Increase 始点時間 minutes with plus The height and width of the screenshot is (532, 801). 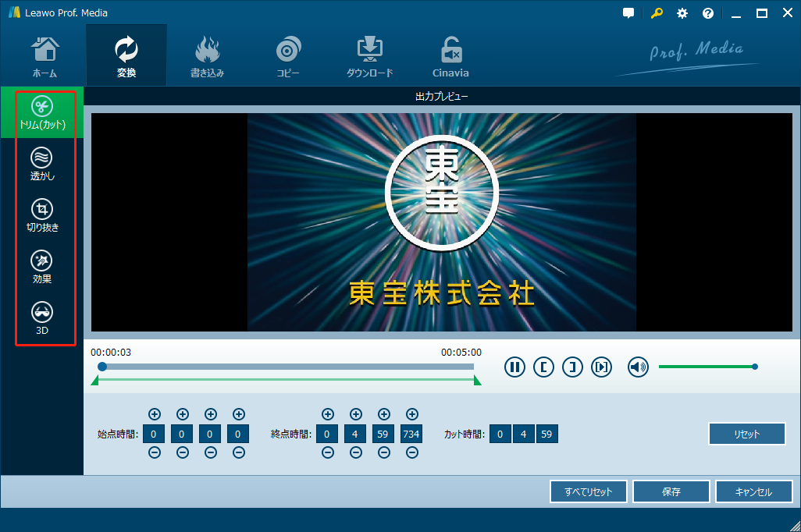pos(183,414)
